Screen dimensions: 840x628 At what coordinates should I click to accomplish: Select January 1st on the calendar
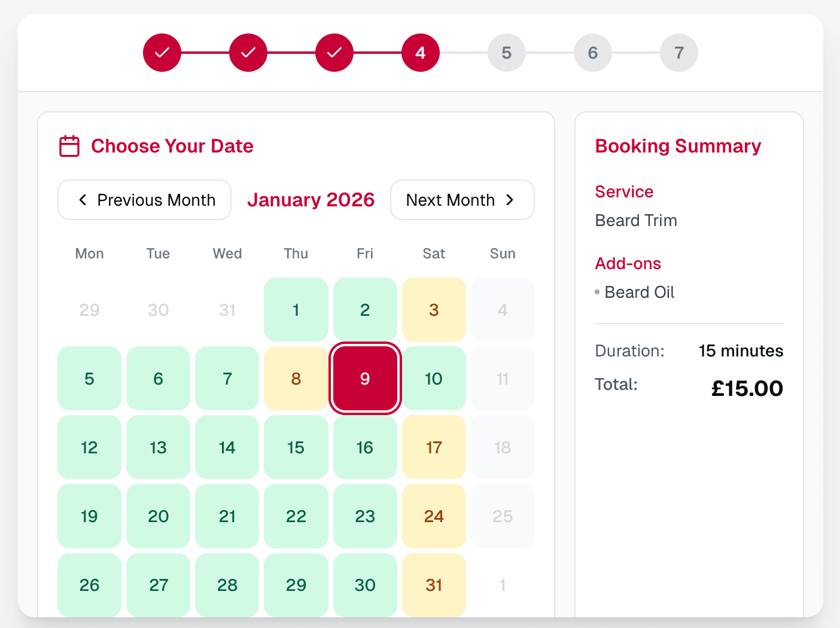pyautogui.click(x=296, y=310)
